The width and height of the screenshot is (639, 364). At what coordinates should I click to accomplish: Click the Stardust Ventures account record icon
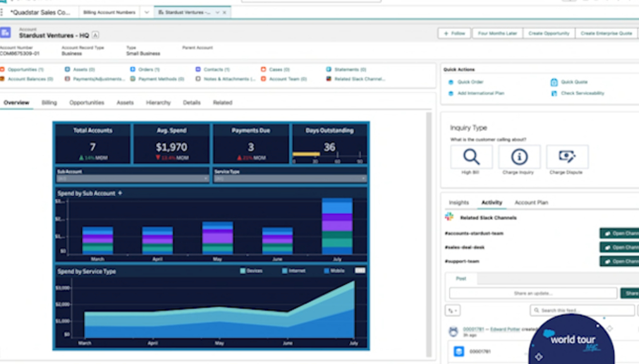5,33
